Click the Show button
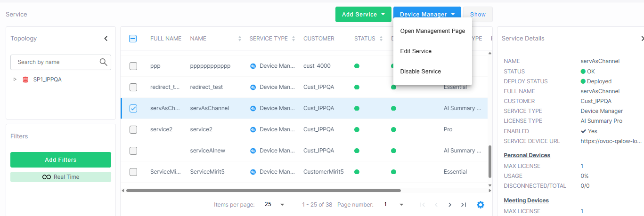The width and height of the screenshot is (644, 216). click(477, 14)
